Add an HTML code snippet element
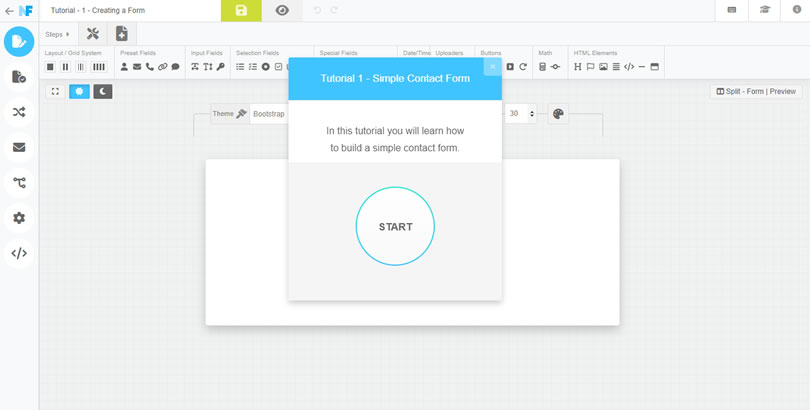The width and height of the screenshot is (810, 410). [629, 67]
